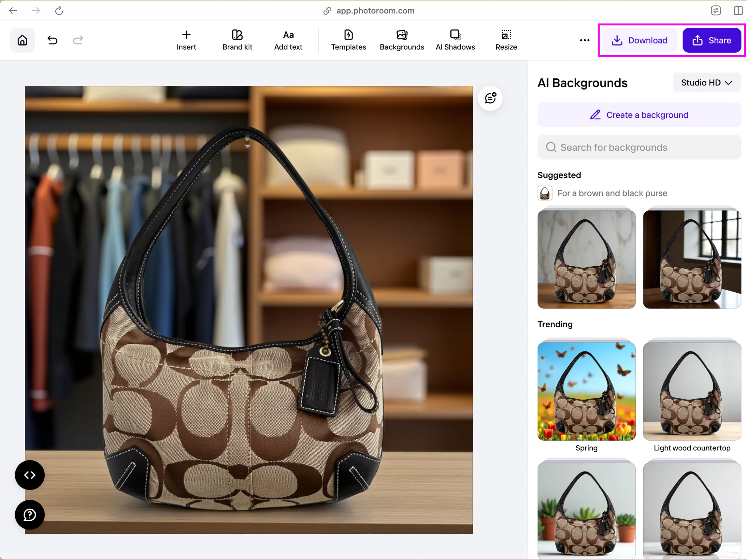
Task: Toggle the code embed button
Action: click(30, 475)
